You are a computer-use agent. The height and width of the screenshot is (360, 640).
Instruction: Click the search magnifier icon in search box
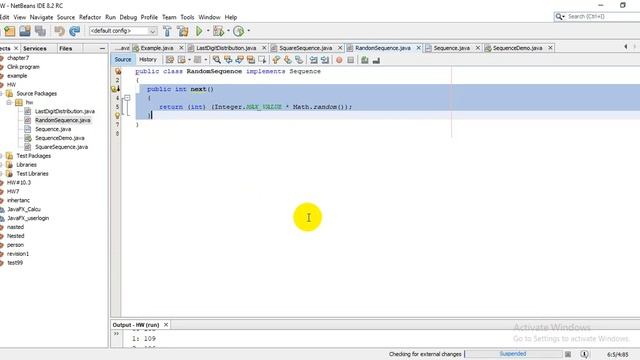559,16
